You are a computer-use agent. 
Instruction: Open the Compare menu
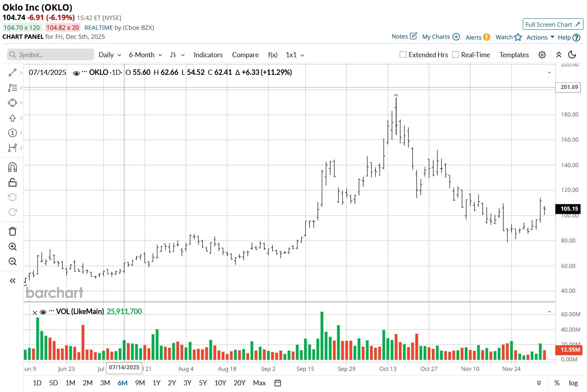pos(245,55)
